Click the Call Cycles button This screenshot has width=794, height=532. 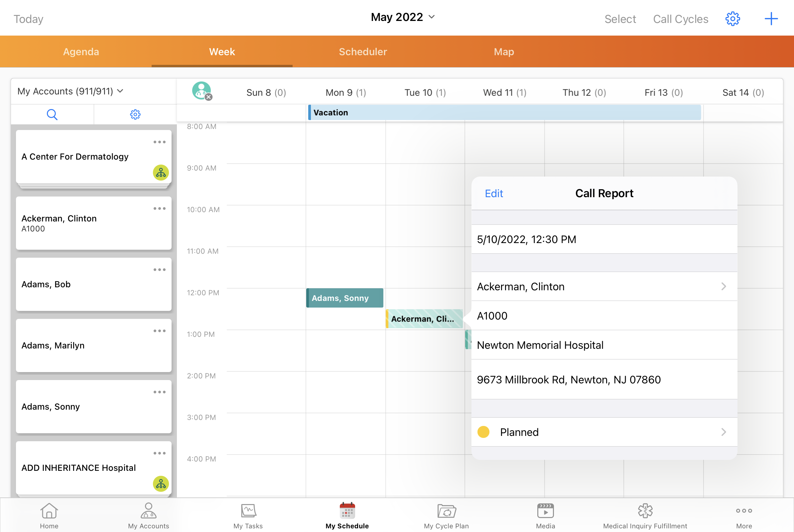pyautogui.click(x=680, y=19)
